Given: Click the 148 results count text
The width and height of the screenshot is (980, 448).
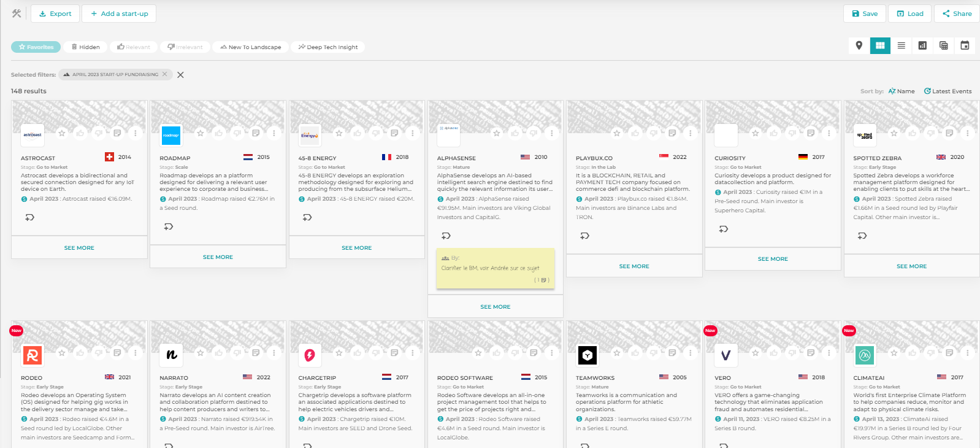Looking at the screenshot, I should [29, 91].
